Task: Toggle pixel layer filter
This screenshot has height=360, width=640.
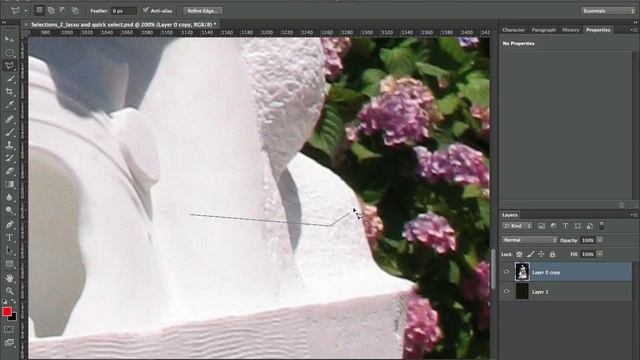Action: click(542, 226)
